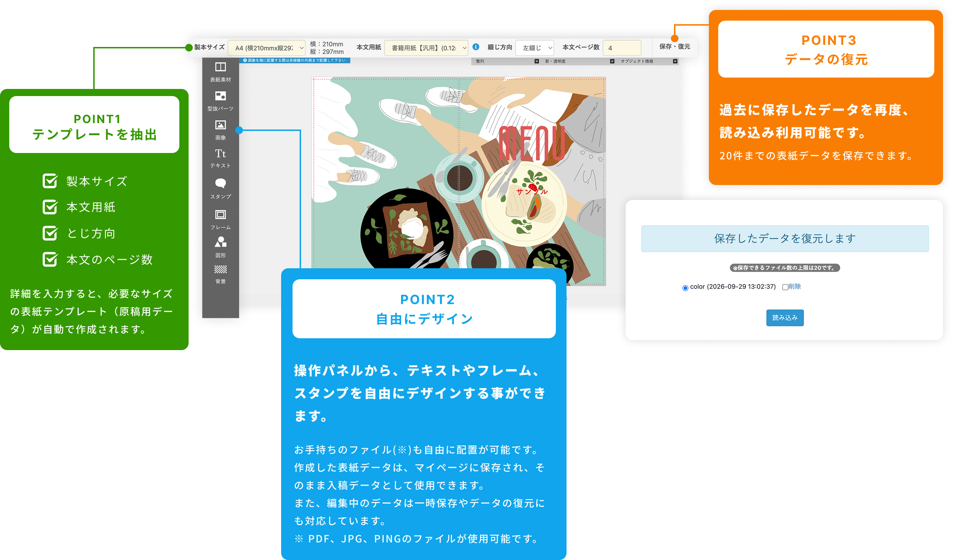The height and width of the screenshot is (560, 953).
Task: Click the 本文用紙 checkmark icon in POINT1
Action: pyautogui.click(x=50, y=207)
